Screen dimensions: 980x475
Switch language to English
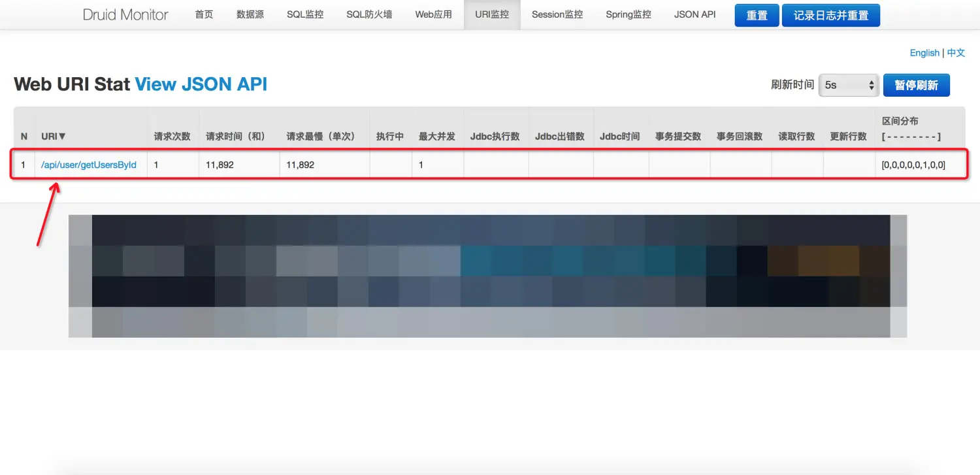(x=924, y=53)
